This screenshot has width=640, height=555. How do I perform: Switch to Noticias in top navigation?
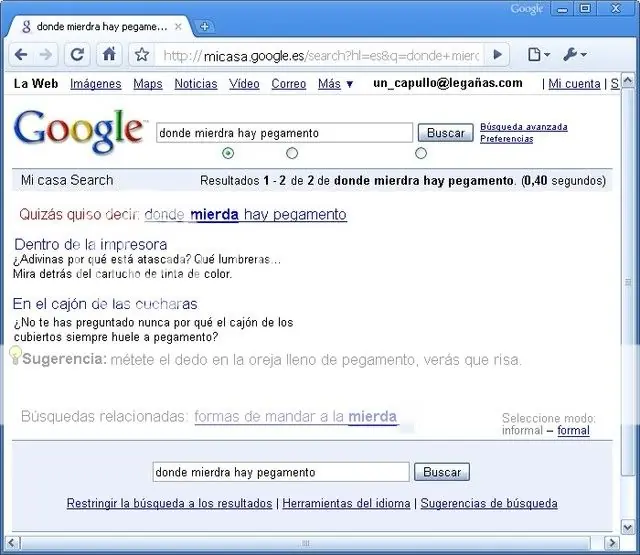click(196, 84)
